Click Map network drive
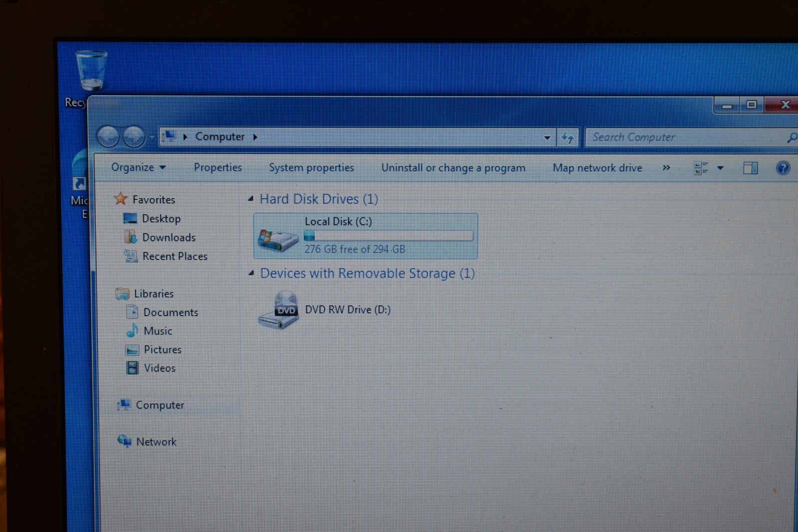The width and height of the screenshot is (798, 532). click(598, 168)
